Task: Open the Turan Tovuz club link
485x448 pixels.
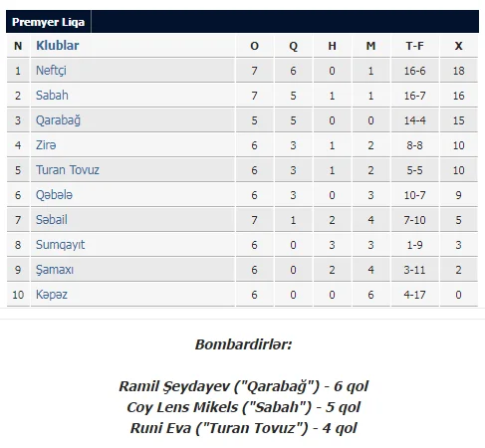Action: coord(68,170)
